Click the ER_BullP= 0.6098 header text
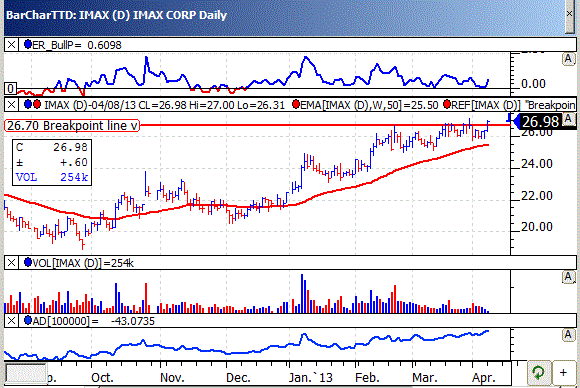 [x=77, y=45]
